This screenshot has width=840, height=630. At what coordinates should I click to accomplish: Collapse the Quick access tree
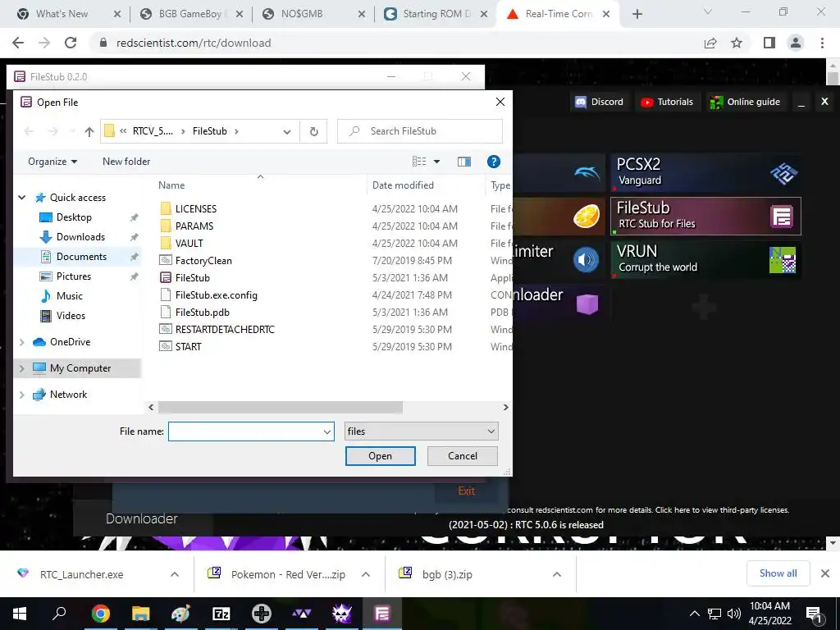[22, 198]
